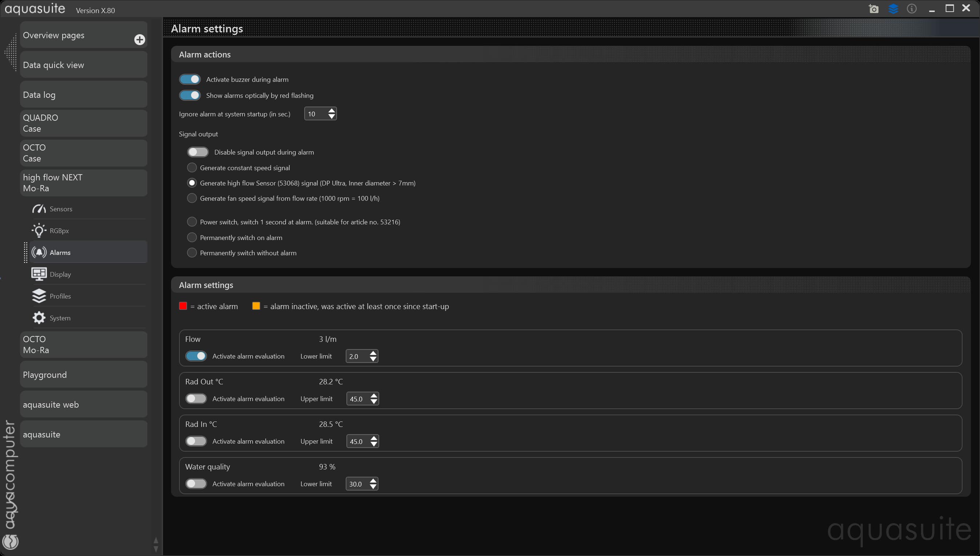Add an overview page with plus icon

[x=139, y=39]
